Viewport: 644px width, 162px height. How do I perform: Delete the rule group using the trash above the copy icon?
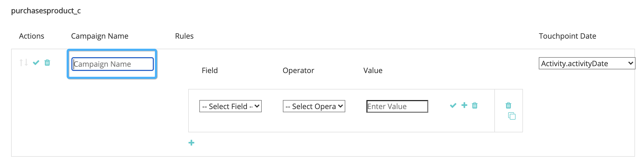[508, 106]
